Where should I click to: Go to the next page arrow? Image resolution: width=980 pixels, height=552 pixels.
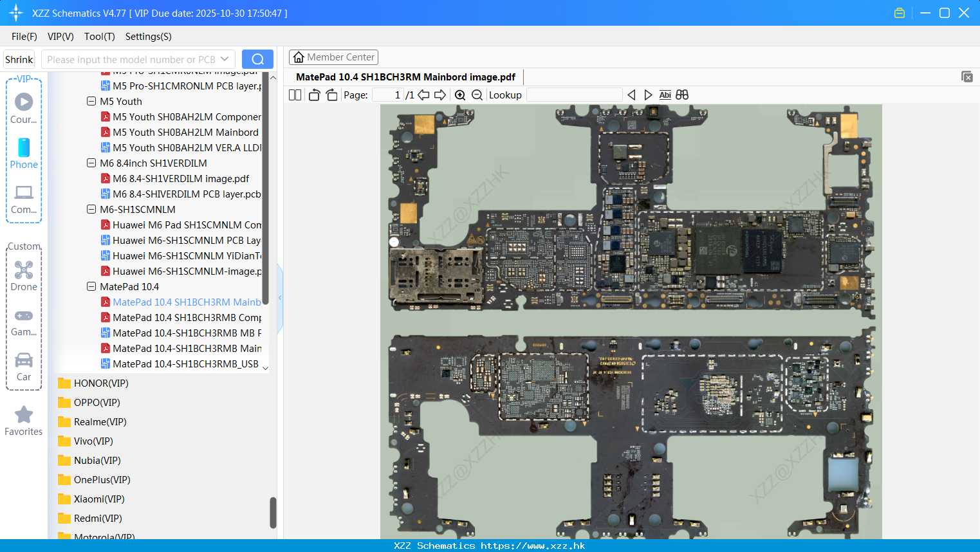tap(440, 95)
